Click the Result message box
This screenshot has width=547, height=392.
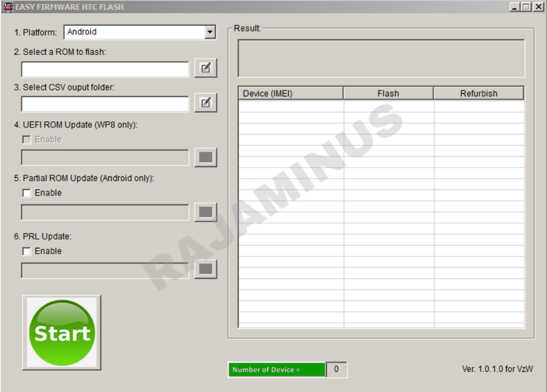click(x=381, y=58)
